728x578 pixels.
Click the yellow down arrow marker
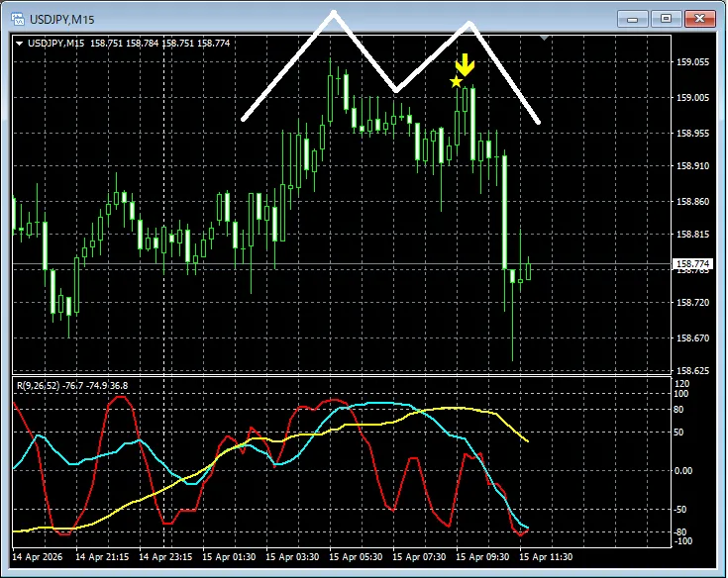pyautogui.click(x=465, y=65)
